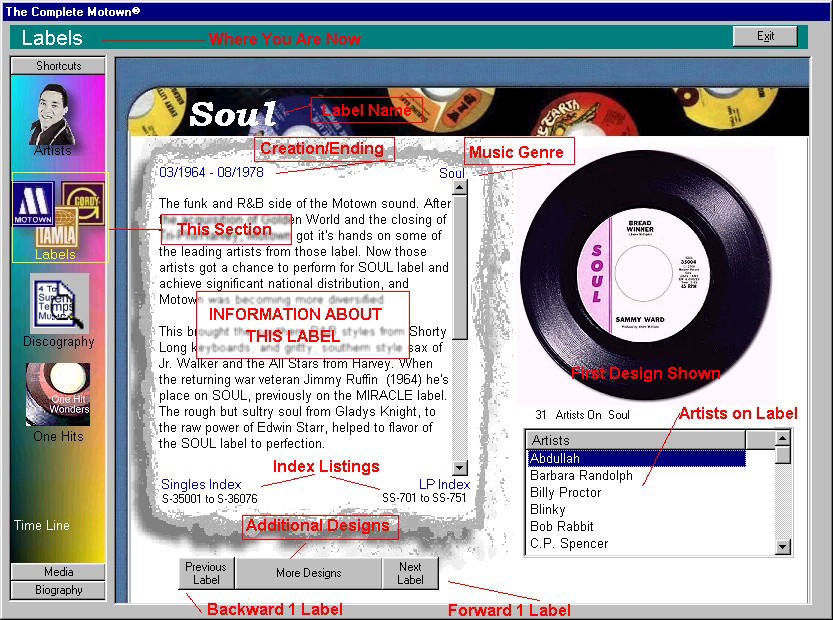Click the '31 Artists On Soul' count text
The width and height of the screenshot is (833, 620).
click(582, 415)
